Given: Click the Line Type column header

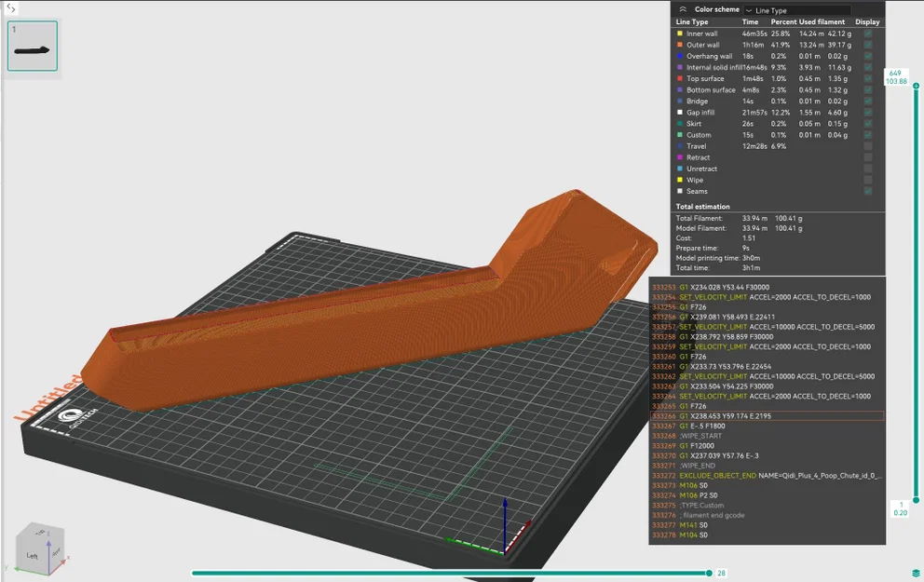Looking at the screenshot, I should [x=692, y=21].
